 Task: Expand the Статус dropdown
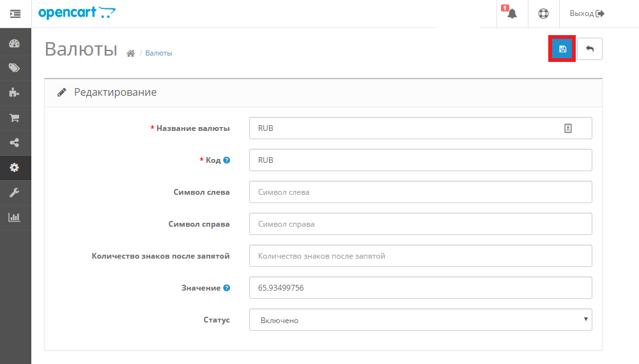click(420, 320)
